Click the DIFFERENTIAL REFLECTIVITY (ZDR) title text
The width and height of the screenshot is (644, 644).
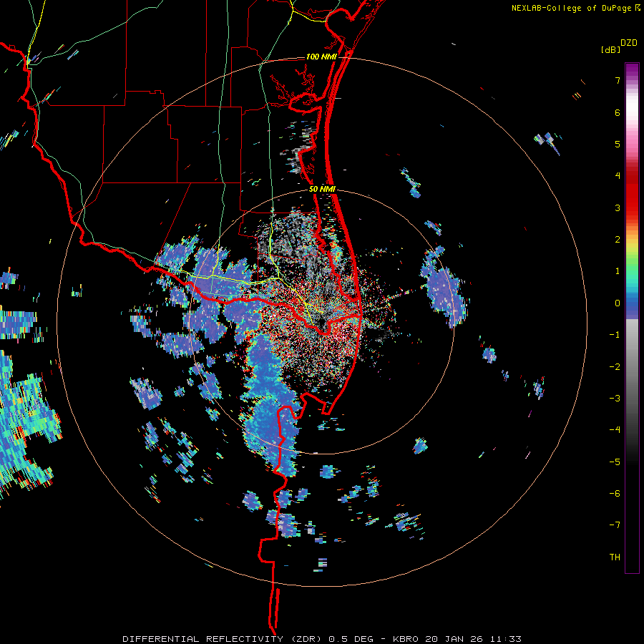coord(224,639)
